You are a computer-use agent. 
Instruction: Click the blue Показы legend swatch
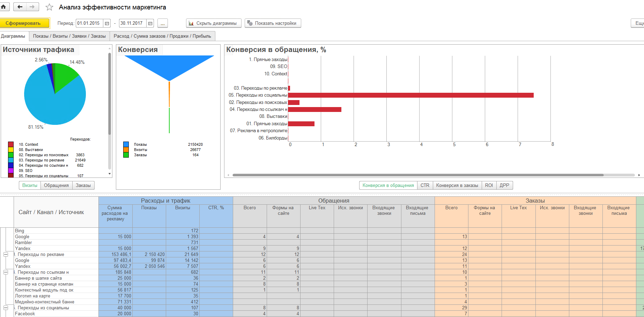point(126,144)
